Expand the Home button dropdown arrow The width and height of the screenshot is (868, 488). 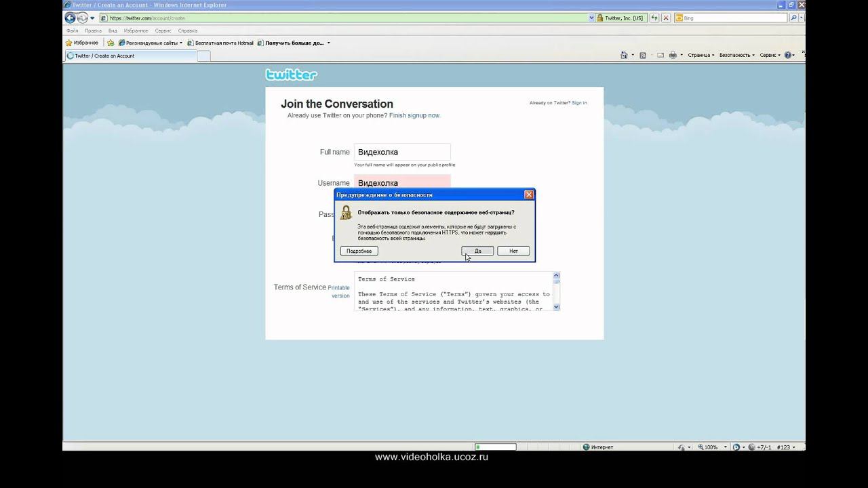633,55
